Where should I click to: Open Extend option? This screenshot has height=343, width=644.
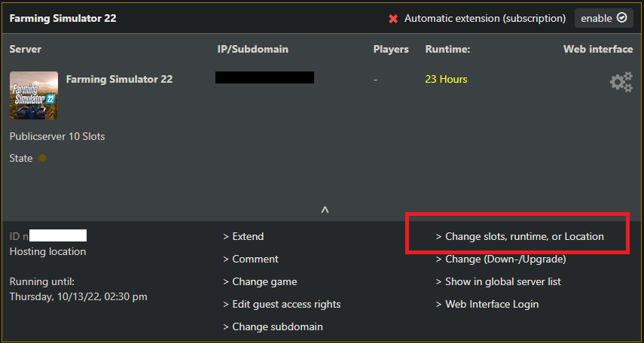(x=243, y=236)
